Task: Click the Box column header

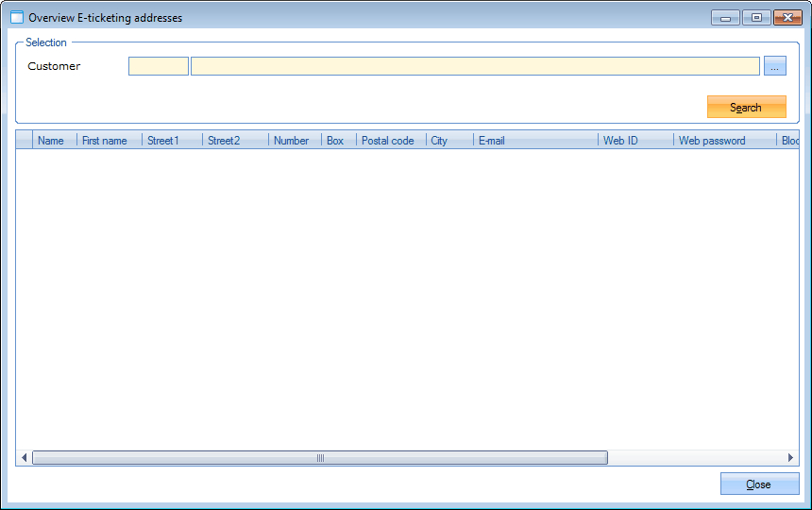Action: point(335,141)
